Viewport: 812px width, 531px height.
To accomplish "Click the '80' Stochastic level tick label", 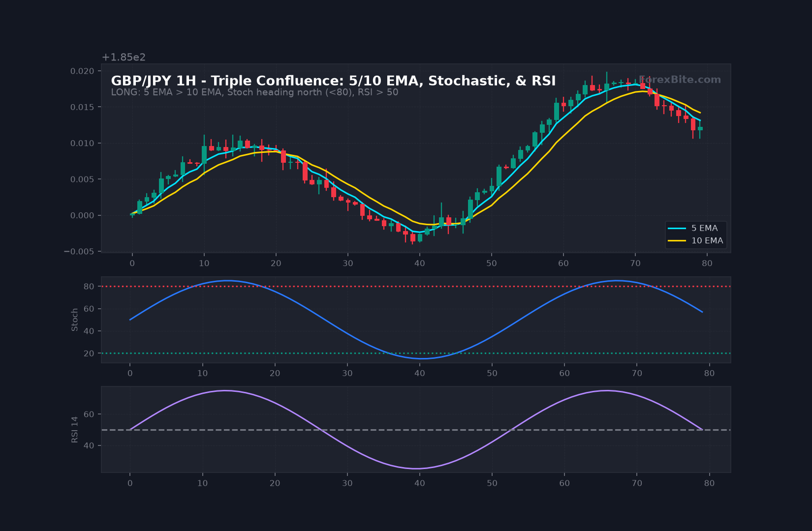I will point(89,286).
